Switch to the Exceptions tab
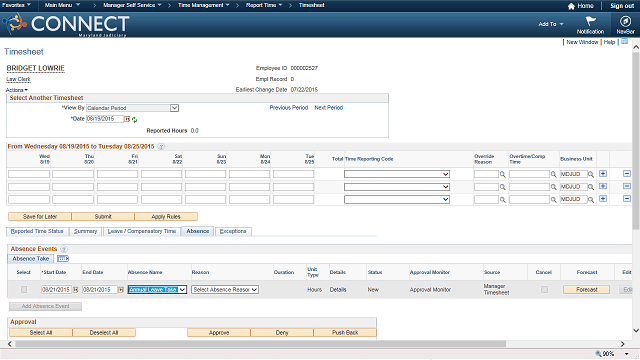640x360 pixels. pos(233,231)
